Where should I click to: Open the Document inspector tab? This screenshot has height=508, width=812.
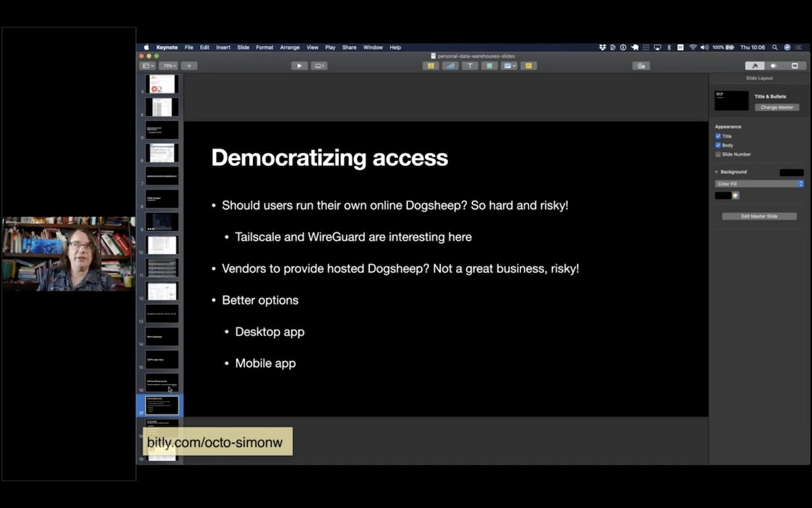point(794,66)
